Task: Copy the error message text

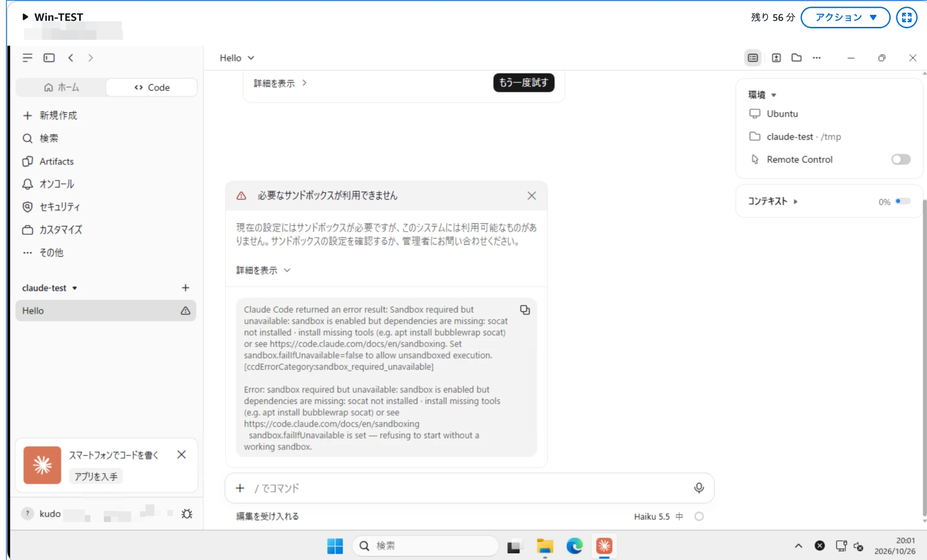Action: coord(525,310)
